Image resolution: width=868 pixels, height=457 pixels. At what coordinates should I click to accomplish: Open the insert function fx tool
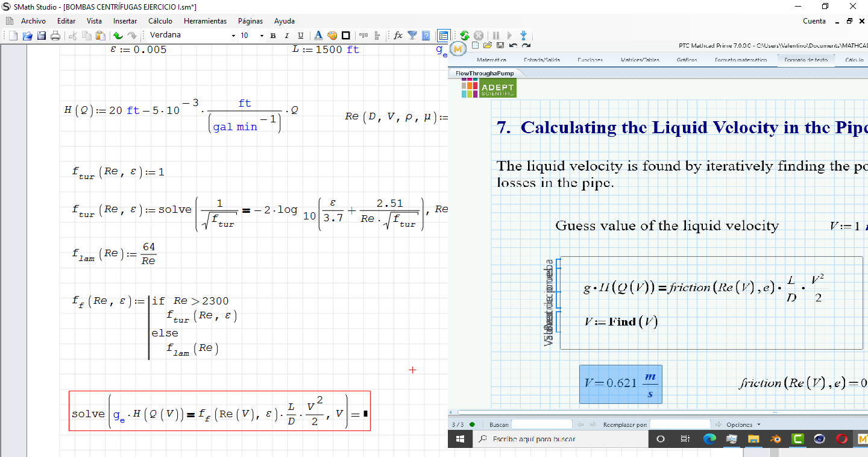tap(398, 36)
